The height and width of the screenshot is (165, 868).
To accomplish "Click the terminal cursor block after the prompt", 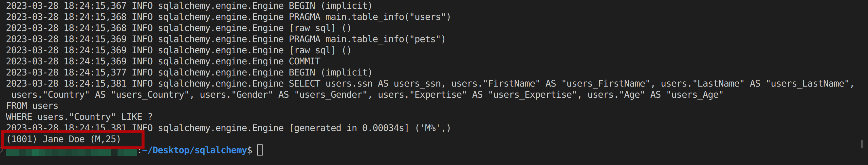I will tap(260, 150).
